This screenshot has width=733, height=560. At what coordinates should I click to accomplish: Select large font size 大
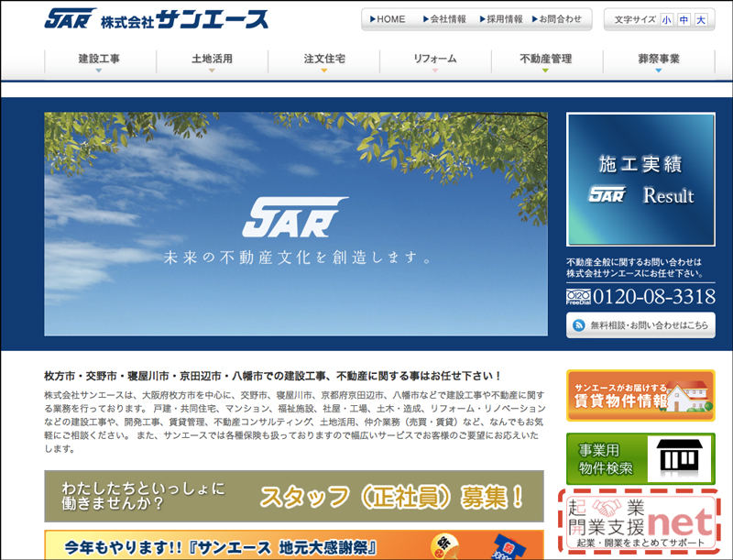pos(701,19)
